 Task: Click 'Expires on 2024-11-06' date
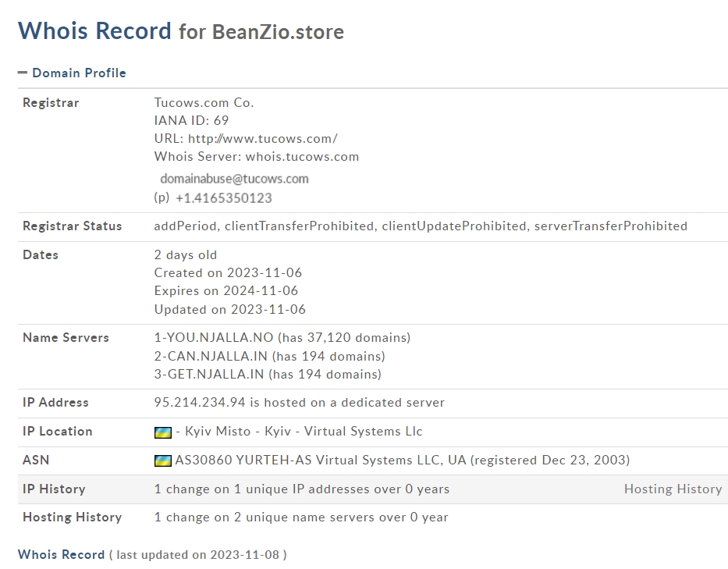(x=226, y=291)
